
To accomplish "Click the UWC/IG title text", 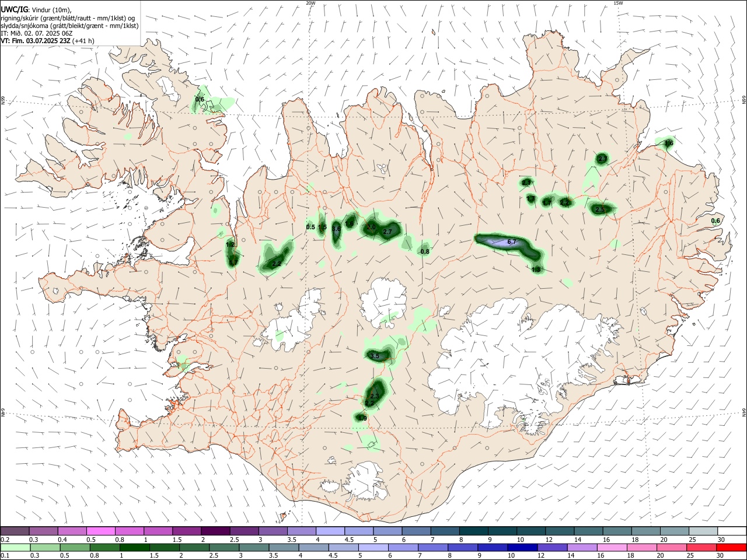I will click(x=13, y=9).
